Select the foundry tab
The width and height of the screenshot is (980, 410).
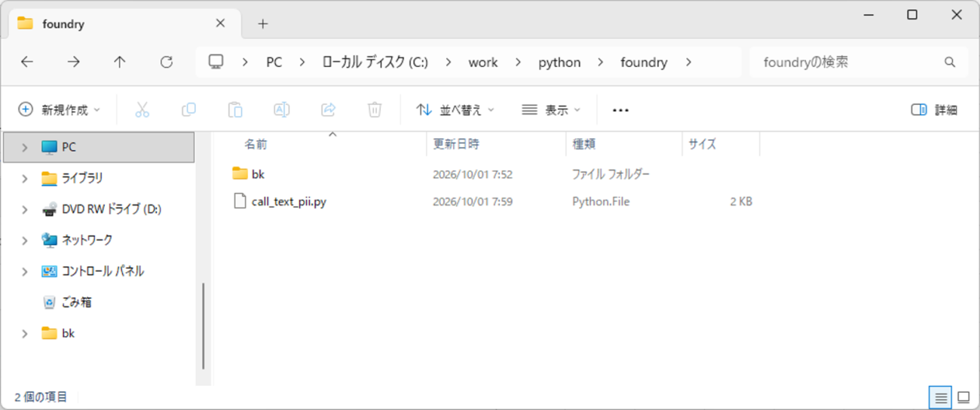coord(124,23)
